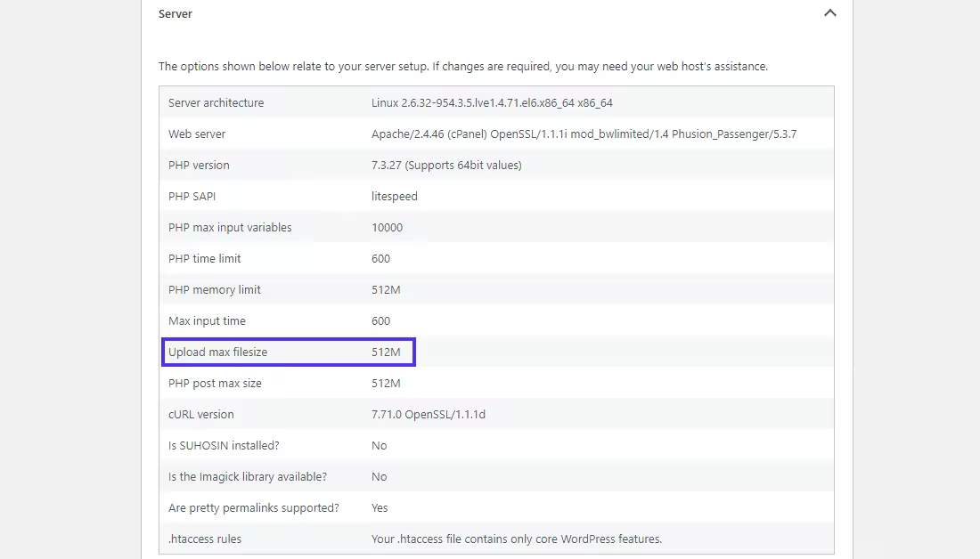Select the Max input time label
Screen dimensions: 980x559
(207, 321)
